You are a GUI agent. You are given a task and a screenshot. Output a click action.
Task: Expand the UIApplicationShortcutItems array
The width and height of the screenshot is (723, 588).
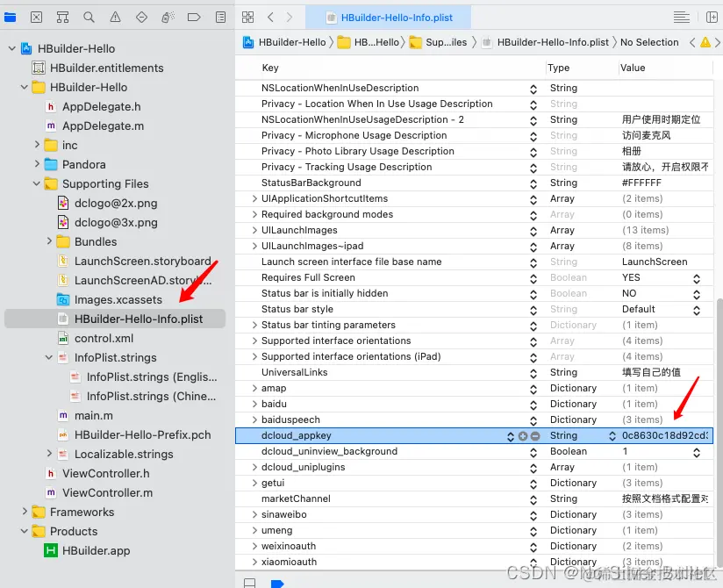pos(254,198)
